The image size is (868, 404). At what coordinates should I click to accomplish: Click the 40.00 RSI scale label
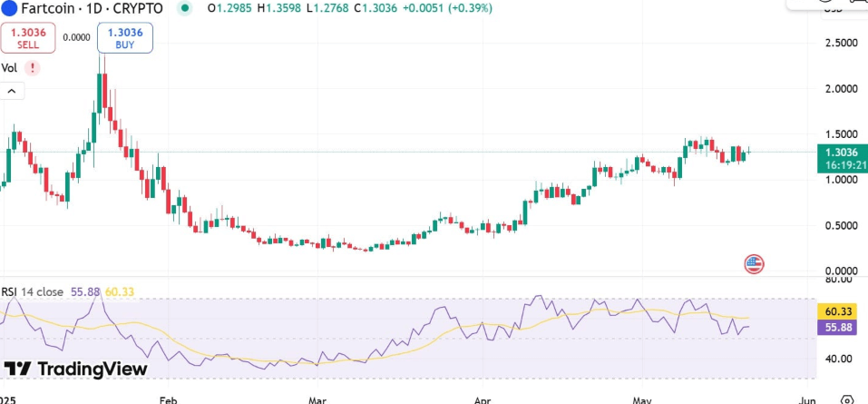point(840,359)
